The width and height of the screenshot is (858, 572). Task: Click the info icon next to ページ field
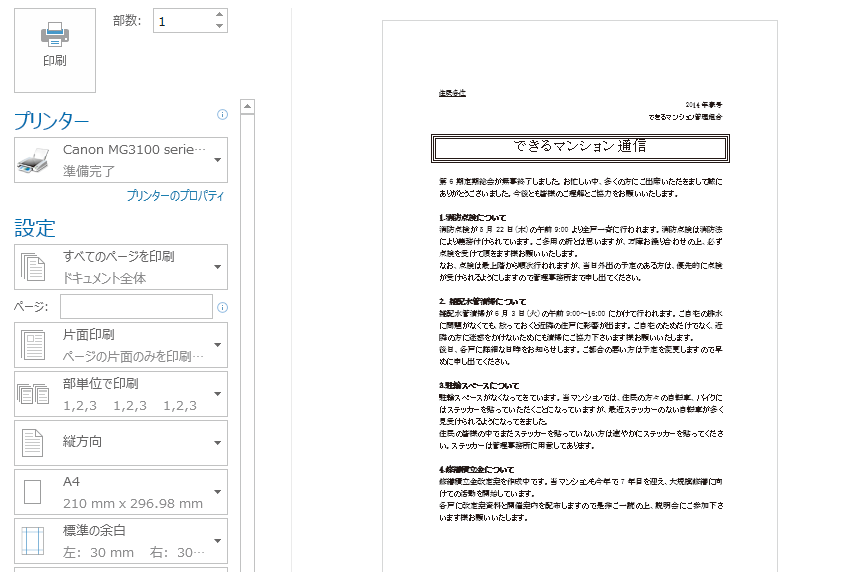point(222,307)
